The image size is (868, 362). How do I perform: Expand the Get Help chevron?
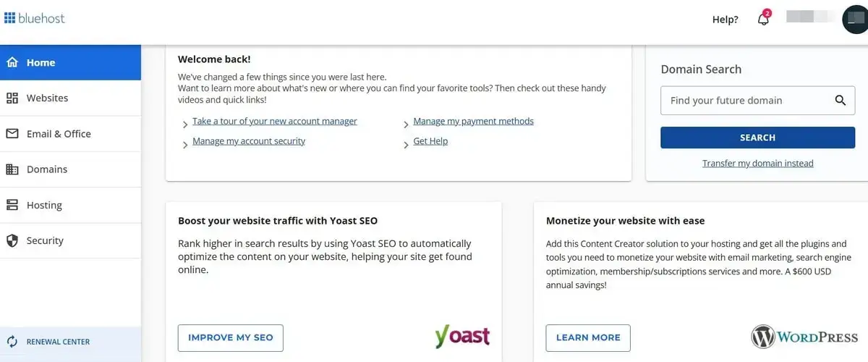click(406, 144)
